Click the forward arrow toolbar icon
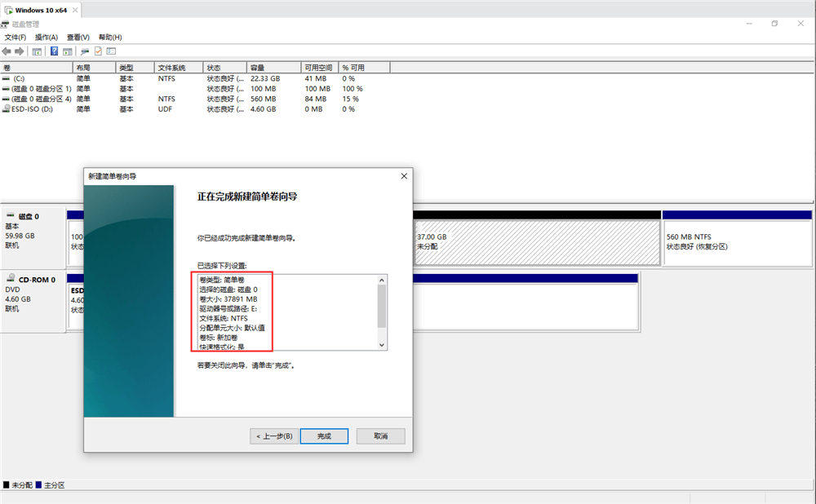This screenshot has height=504, width=816. tap(19, 51)
